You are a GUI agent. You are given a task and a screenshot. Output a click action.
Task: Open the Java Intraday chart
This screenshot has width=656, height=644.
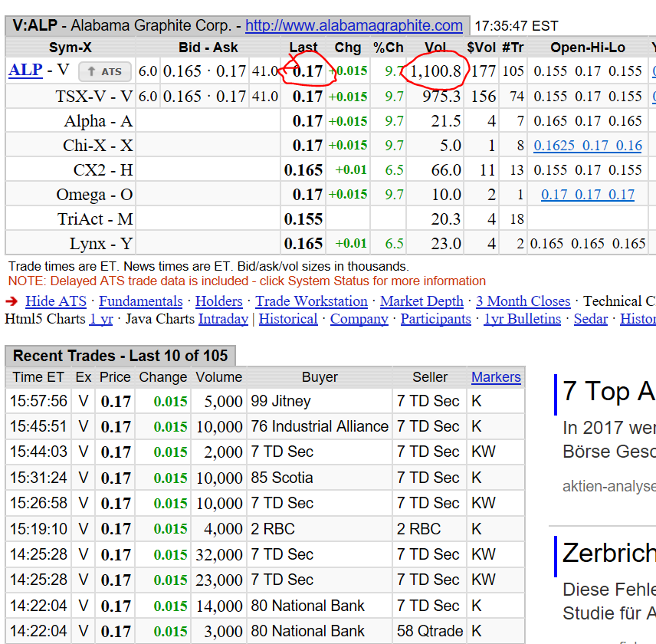pyautogui.click(x=223, y=319)
